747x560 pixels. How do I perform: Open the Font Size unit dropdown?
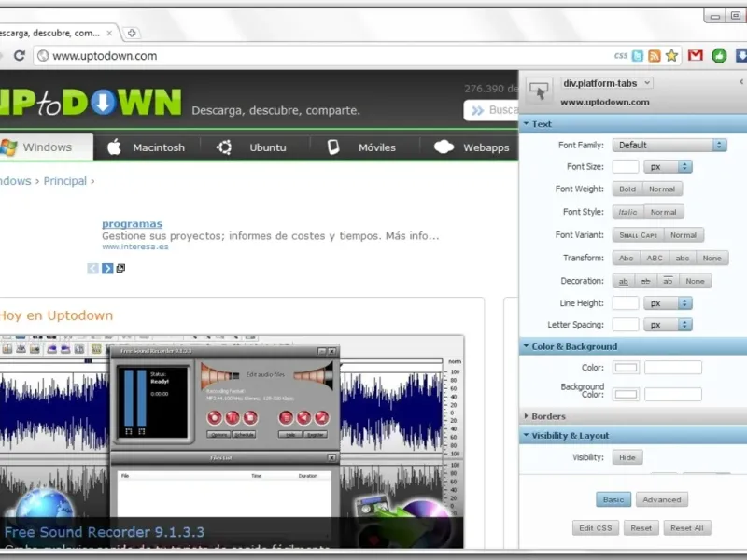click(x=668, y=167)
